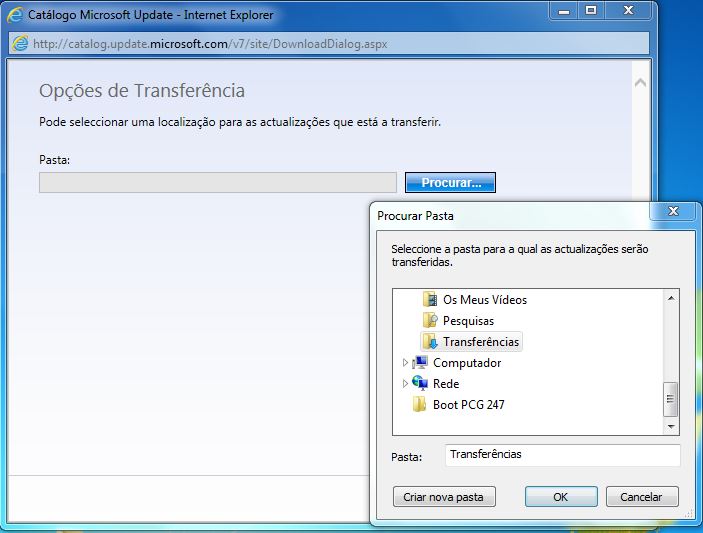Click folder tree scrollbar down arrow

coord(671,426)
